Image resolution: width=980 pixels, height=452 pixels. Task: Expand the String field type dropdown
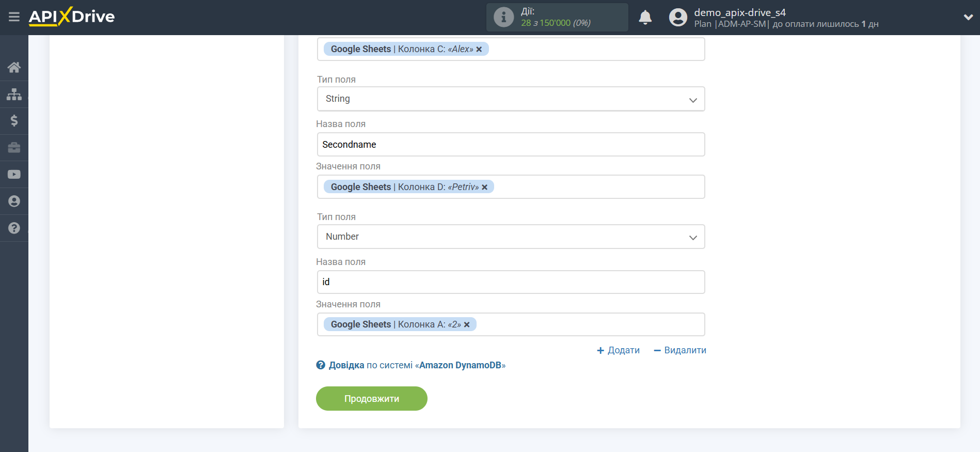[511, 99]
